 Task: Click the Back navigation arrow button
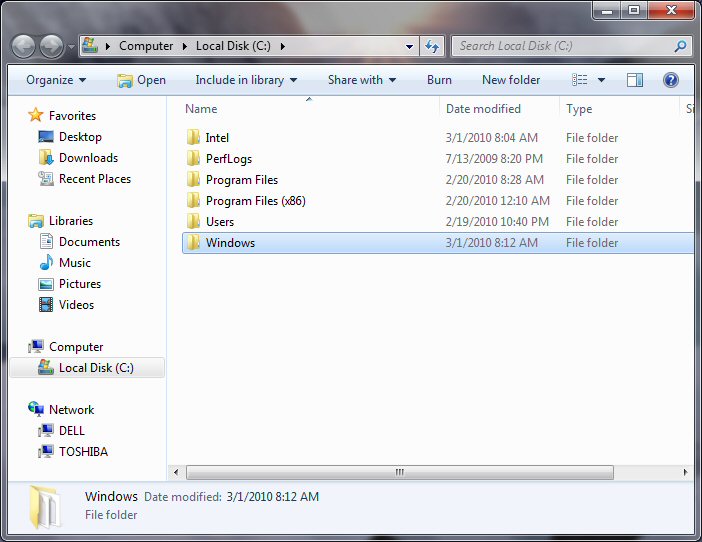coord(24,46)
